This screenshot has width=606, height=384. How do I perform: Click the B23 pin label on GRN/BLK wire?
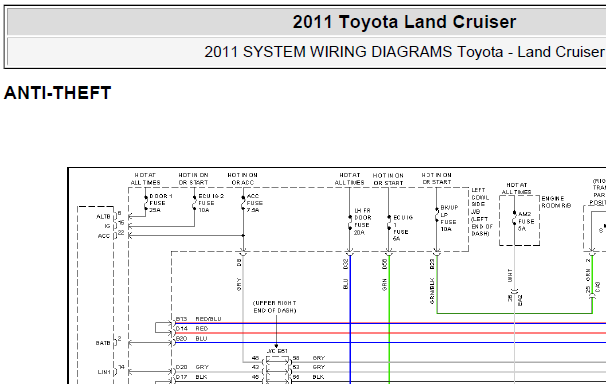coord(432,264)
